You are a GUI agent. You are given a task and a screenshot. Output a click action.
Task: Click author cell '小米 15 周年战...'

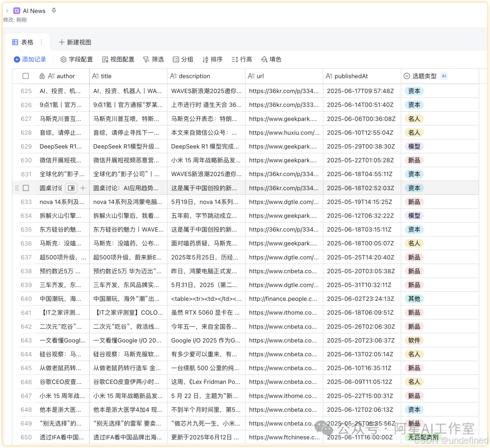pos(62,396)
